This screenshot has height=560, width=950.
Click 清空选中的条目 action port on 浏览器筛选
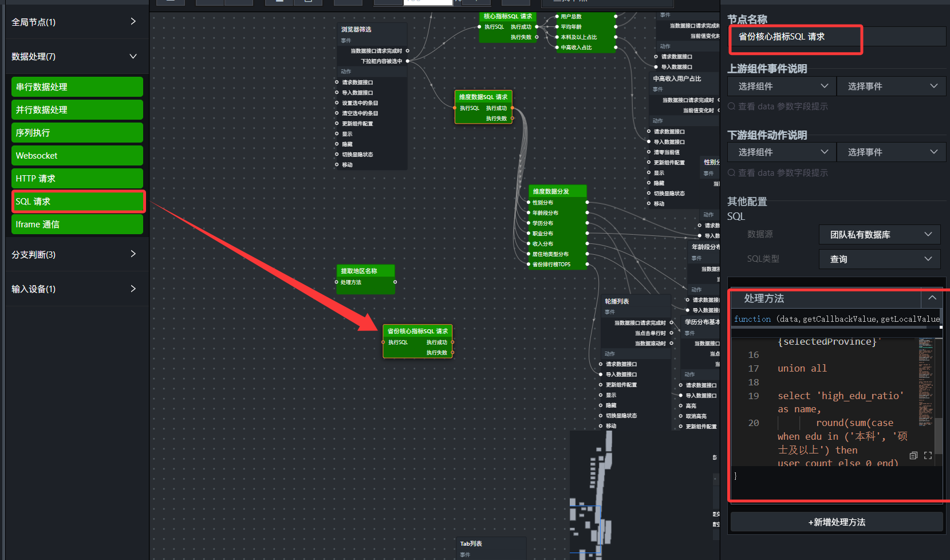pyautogui.click(x=337, y=113)
